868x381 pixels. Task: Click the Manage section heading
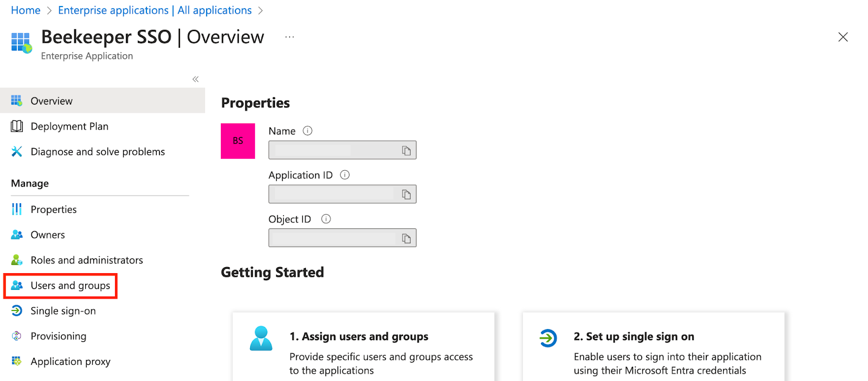[30, 183]
